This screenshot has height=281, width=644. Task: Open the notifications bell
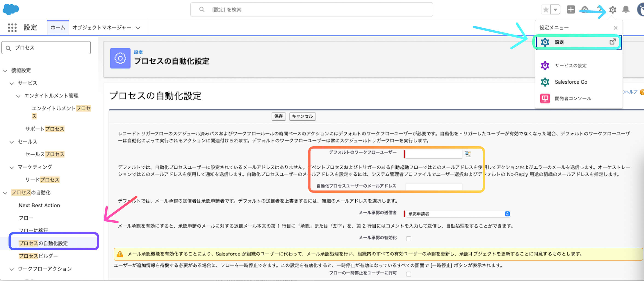[x=626, y=9]
